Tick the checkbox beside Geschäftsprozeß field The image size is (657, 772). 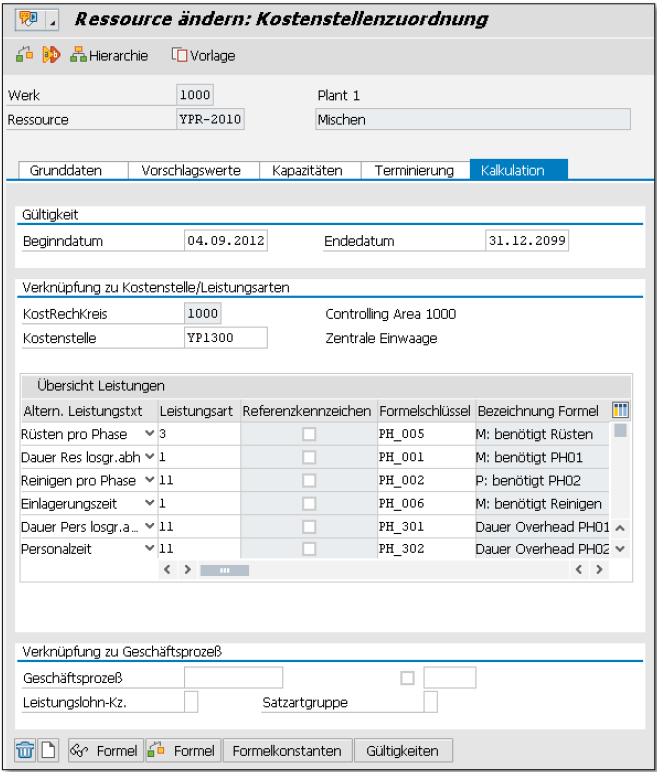click(407, 678)
